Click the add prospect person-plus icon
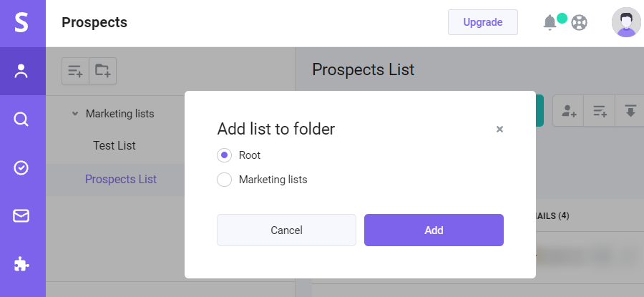 pos(569,111)
